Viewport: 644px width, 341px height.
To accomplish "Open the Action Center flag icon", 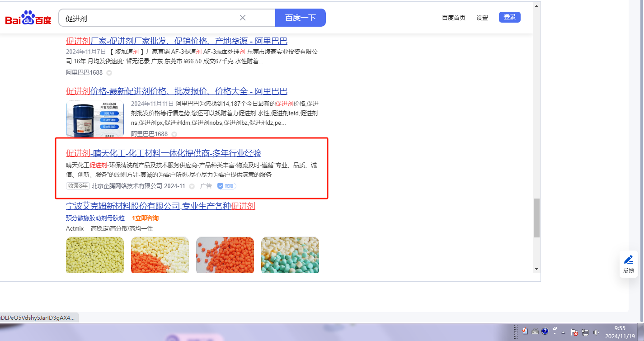I will (x=574, y=332).
